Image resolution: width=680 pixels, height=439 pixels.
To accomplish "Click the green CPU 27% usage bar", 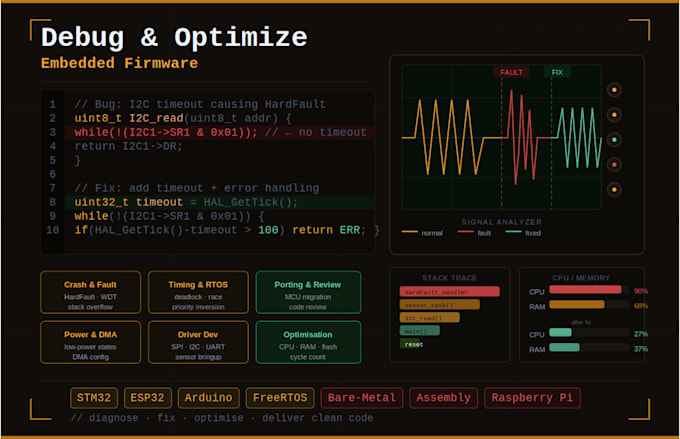I will tap(560, 333).
